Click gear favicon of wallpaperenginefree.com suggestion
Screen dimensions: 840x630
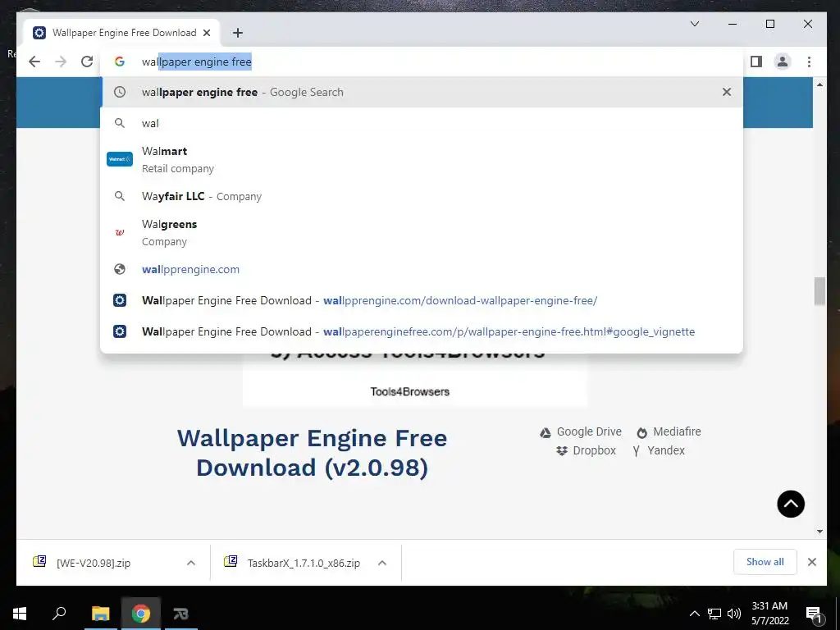tap(120, 331)
